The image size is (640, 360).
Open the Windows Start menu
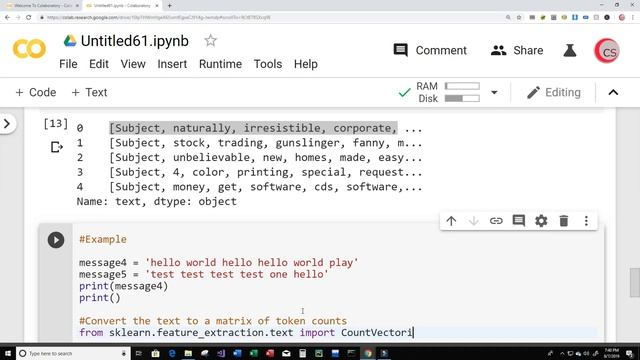coord(8,353)
